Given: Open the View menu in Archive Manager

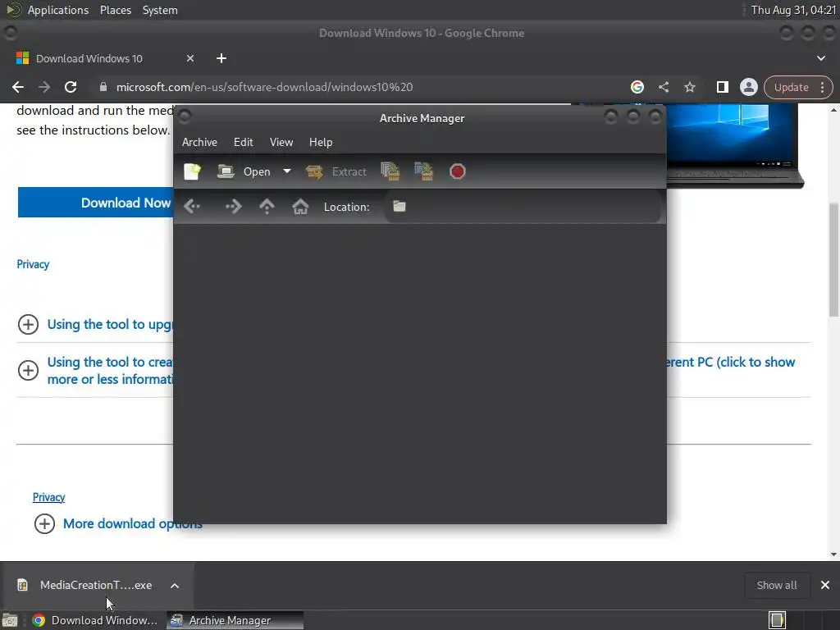Looking at the screenshot, I should click(281, 142).
